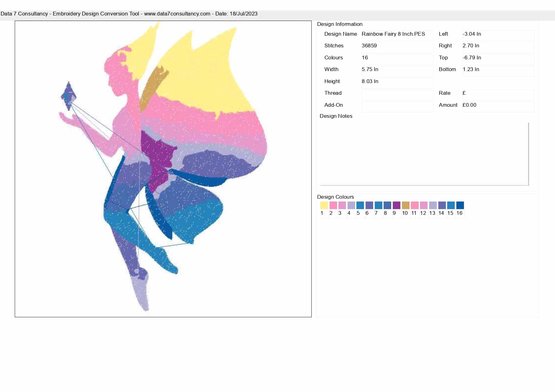Select color swatch 4 (lavender)
The height and width of the screenshot is (392, 555).
[x=351, y=205]
